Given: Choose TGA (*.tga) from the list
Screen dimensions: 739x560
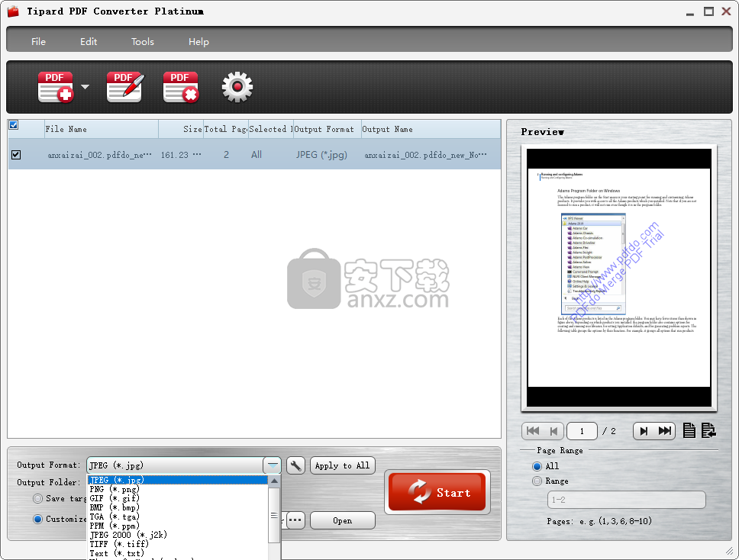Looking at the screenshot, I should [x=178, y=517].
